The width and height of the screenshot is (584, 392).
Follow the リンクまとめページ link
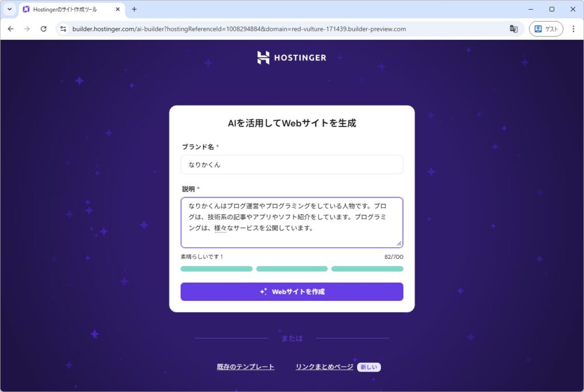[324, 367]
